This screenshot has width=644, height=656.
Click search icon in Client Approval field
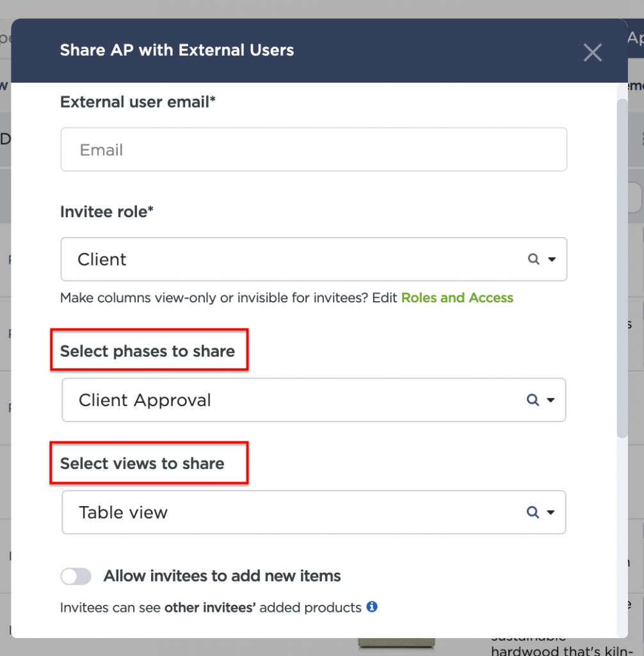(533, 400)
